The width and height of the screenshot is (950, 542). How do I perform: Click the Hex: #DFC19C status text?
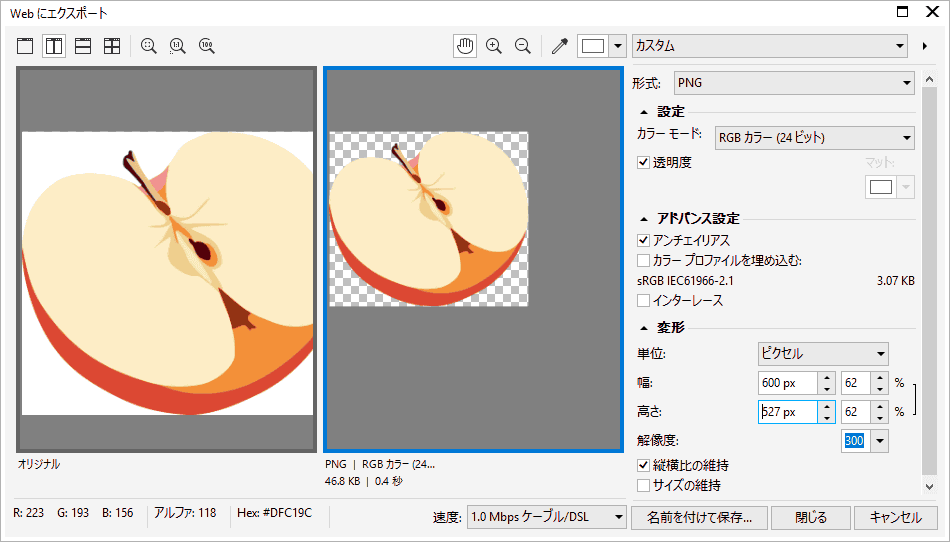coord(274,513)
